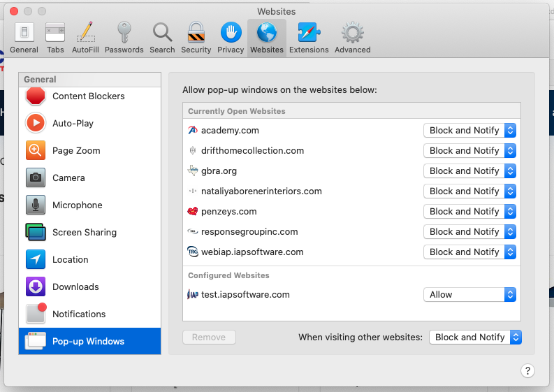The height and width of the screenshot is (392, 554).
Task: Select Page Zoom text in sidebar
Action: (x=76, y=150)
